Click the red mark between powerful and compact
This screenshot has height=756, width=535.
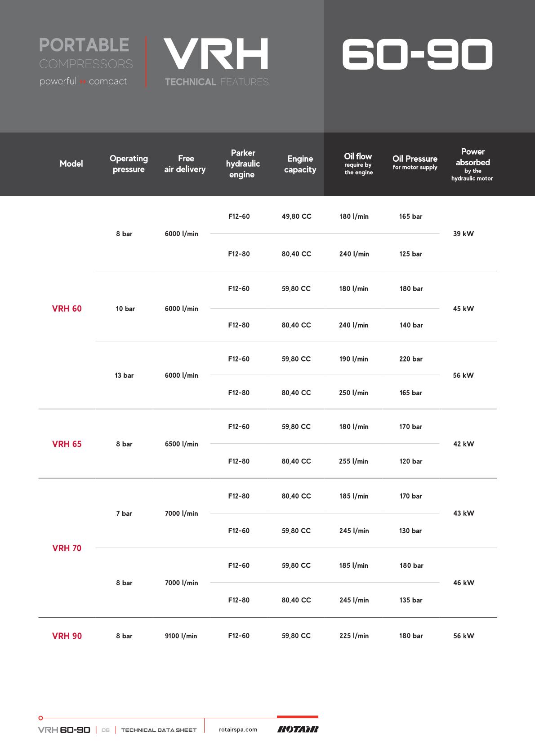(x=83, y=82)
